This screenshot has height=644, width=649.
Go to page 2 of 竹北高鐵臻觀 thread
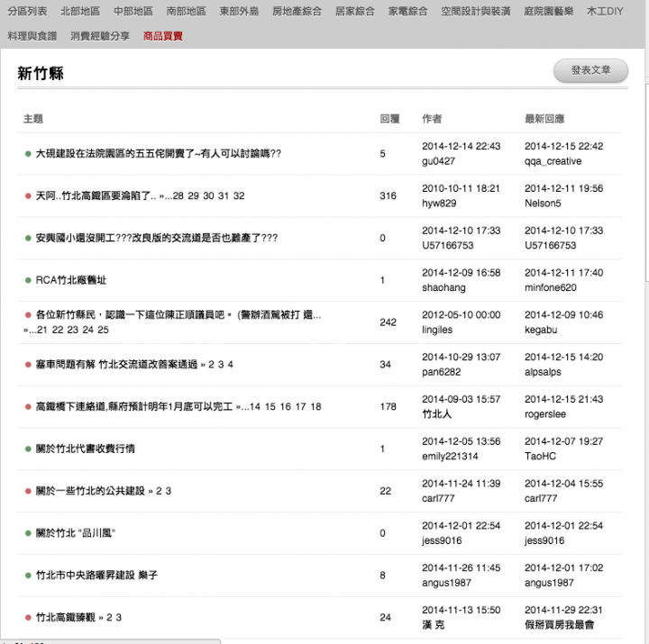click(x=109, y=618)
